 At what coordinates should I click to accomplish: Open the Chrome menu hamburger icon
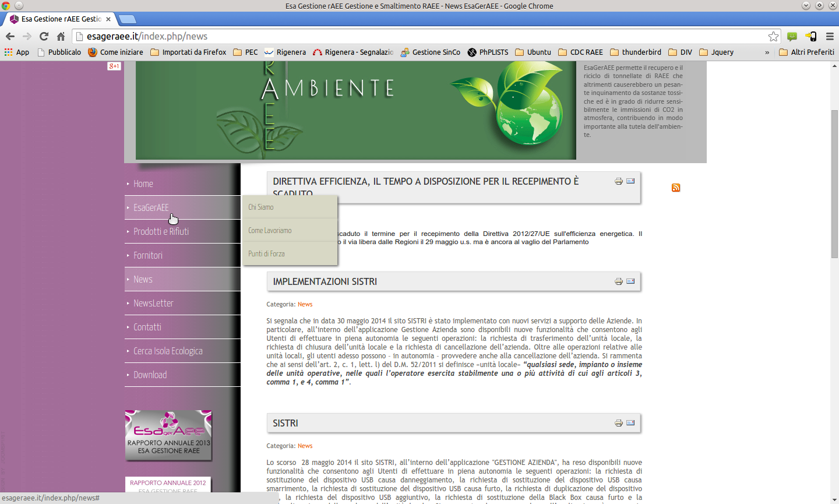[x=830, y=36]
